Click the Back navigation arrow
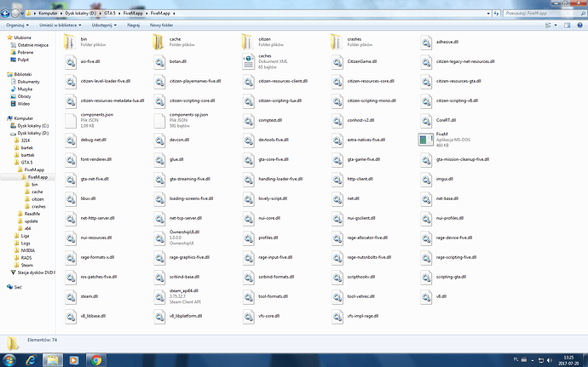This screenshot has height=367, width=588. (x=5, y=14)
